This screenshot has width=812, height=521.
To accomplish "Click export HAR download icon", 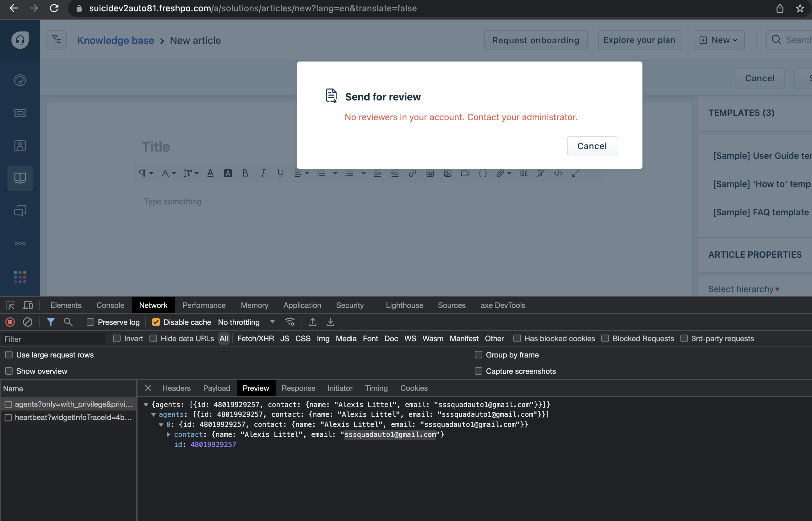I will point(330,322).
